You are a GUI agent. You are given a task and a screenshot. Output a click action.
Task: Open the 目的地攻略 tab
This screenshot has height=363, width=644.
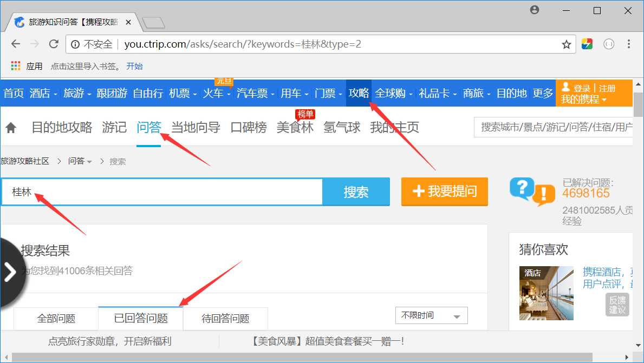[x=62, y=128]
